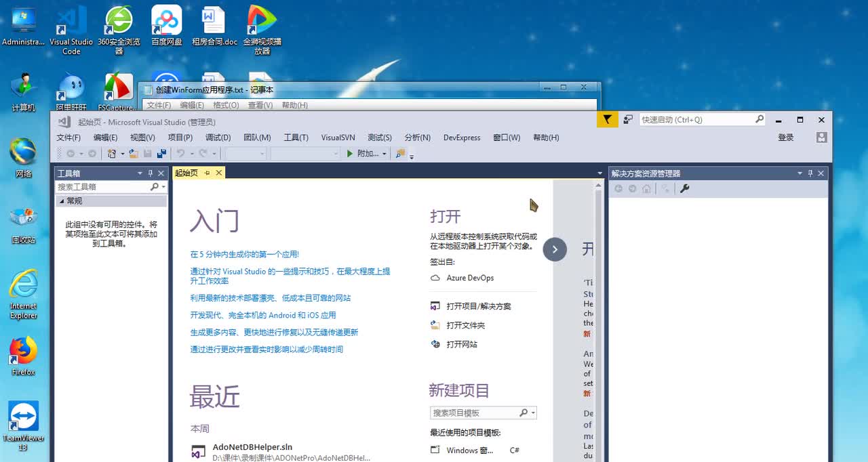Open the 搜索项目模板 search options dropdown
868x462 pixels.
534,413
